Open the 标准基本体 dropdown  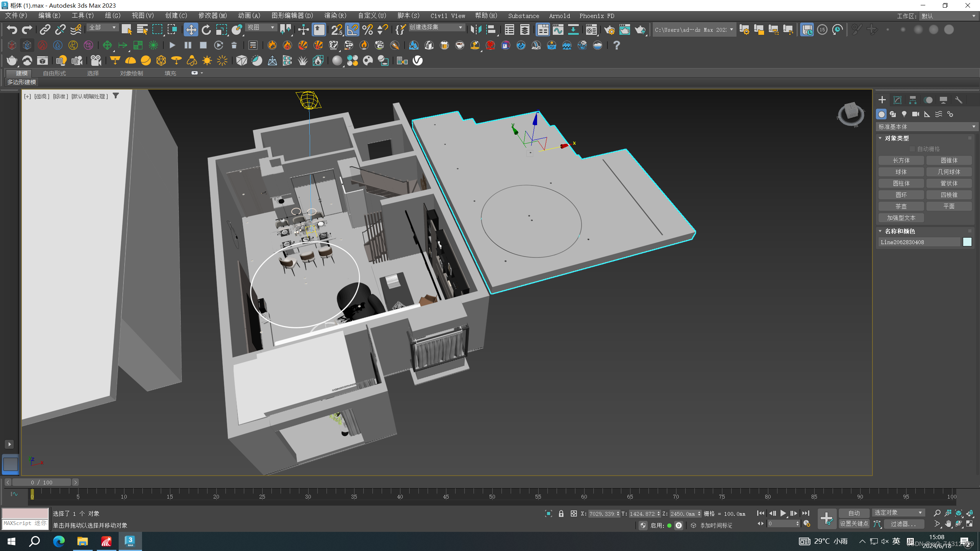[x=926, y=127]
